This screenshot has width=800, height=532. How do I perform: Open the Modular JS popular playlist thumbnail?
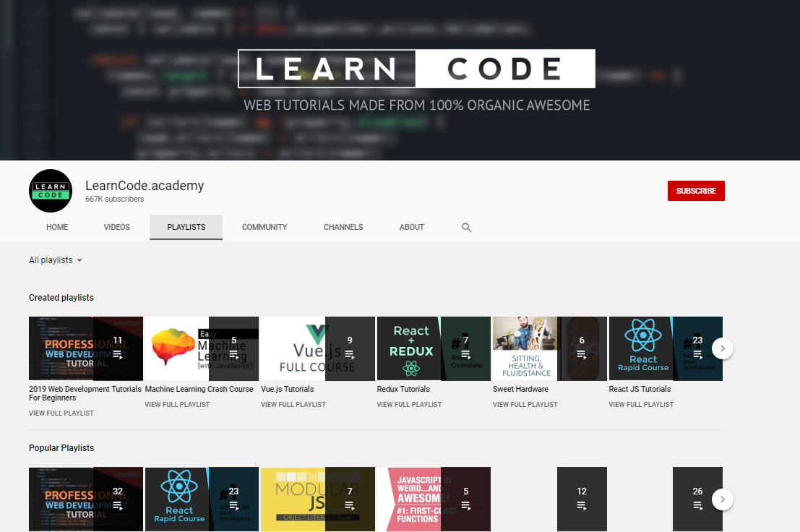coord(318,499)
